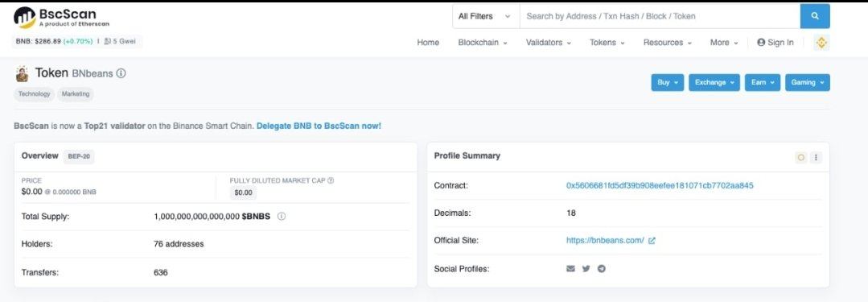Click the BEP-20 badge
The height and width of the screenshot is (302, 868).
pos(79,156)
